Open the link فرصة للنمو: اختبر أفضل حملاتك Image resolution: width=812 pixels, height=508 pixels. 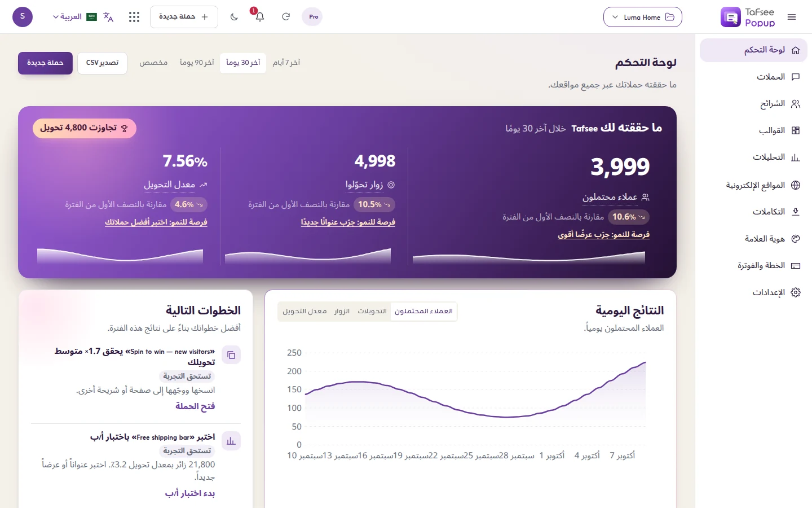click(x=156, y=222)
